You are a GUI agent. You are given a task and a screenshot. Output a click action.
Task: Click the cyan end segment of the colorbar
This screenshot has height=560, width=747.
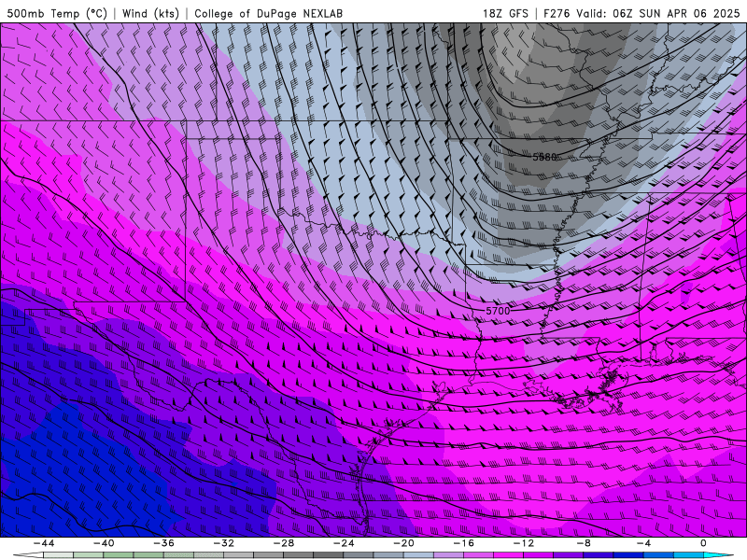point(718,555)
